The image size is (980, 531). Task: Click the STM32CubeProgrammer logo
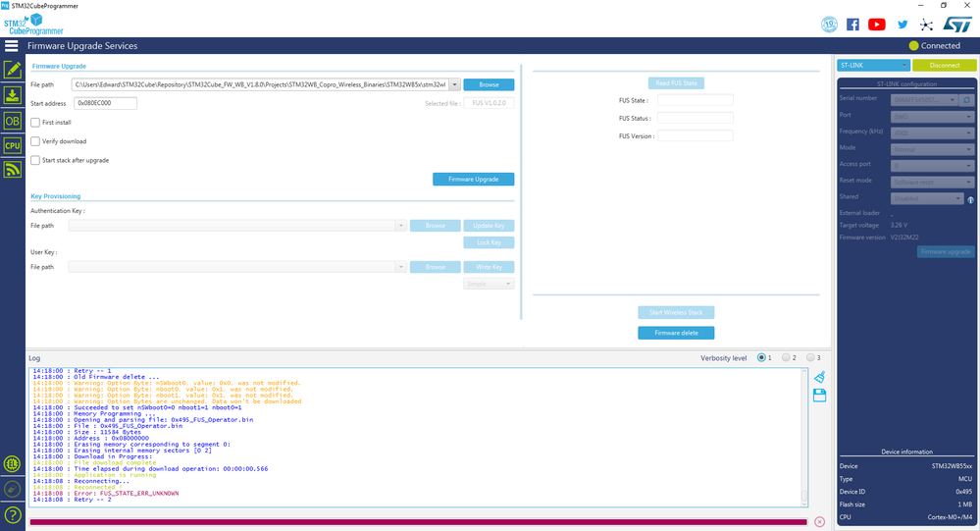[x=33, y=25]
